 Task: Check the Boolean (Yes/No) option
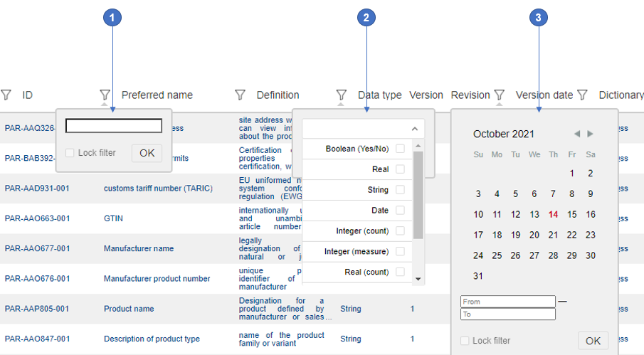coord(400,149)
